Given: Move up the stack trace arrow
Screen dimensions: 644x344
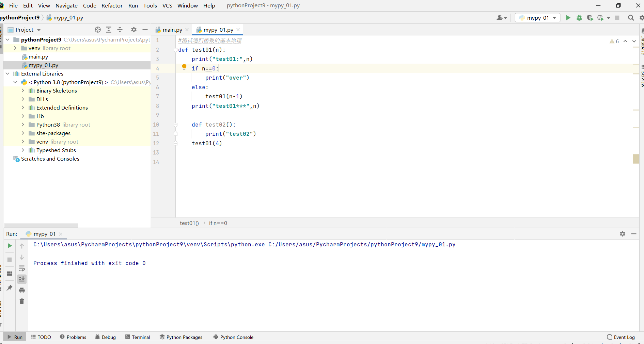Looking at the screenshot, I should click(x=22, y=246).
